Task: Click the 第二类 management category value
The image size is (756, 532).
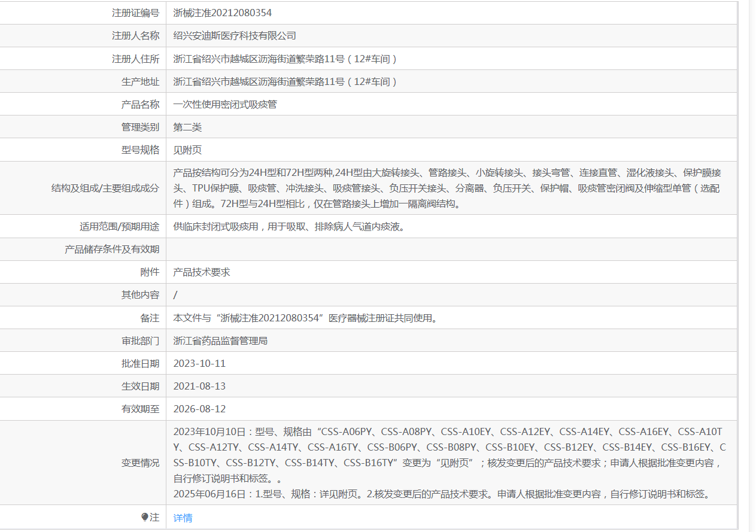Action: pyautogui.click(x=188, y=127)
